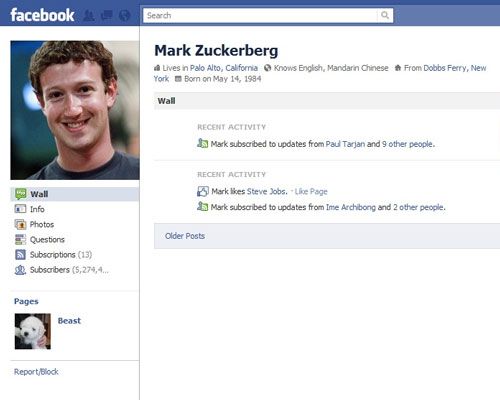Focus the Search input field

point(261,15)
